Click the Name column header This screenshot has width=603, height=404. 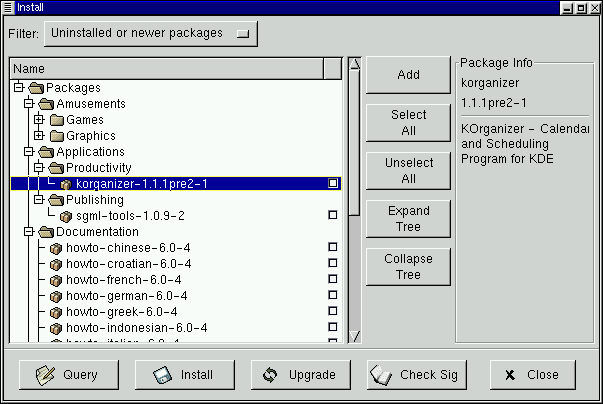point(167,68)
